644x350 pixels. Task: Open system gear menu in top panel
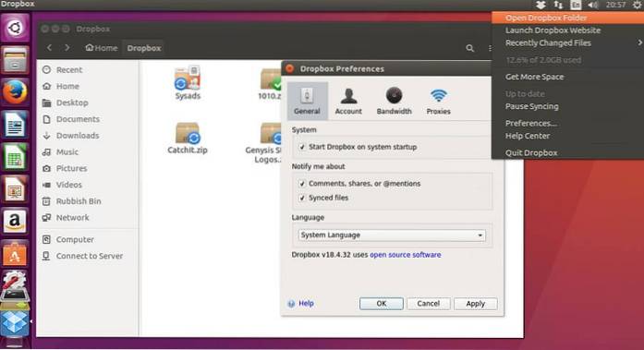click(637, 5)
